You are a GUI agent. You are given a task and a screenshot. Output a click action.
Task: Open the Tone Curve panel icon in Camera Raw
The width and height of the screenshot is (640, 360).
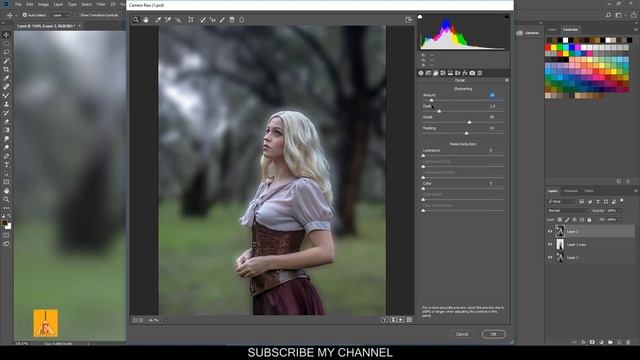click(x=429, y=73)
